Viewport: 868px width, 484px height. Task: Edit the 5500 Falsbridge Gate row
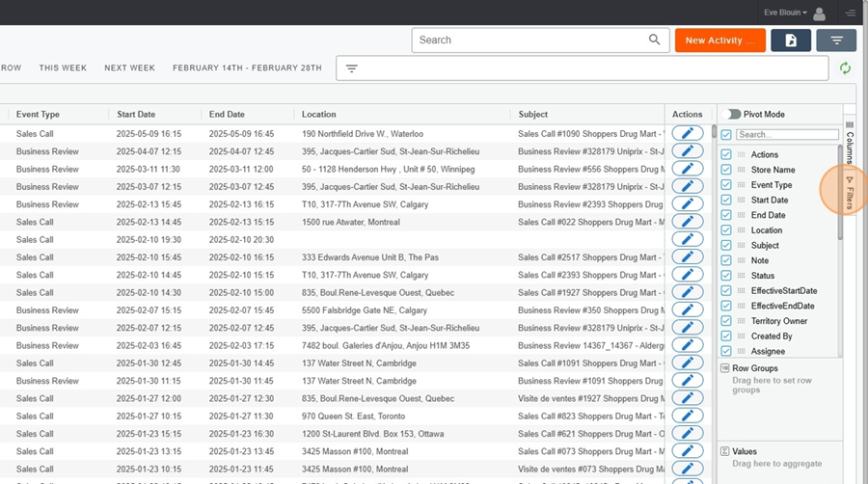pyautogui.click(x=688, y=309)
